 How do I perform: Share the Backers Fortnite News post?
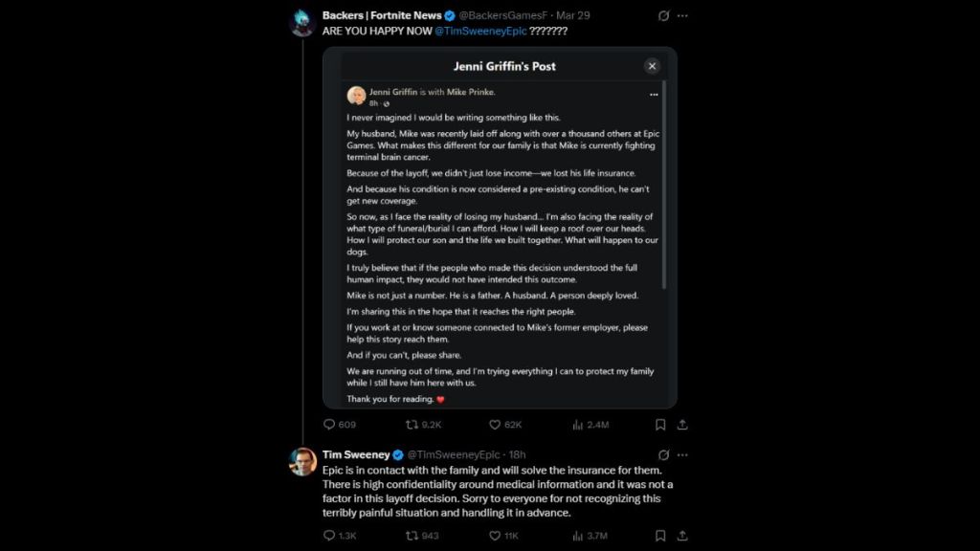point(682,425)
